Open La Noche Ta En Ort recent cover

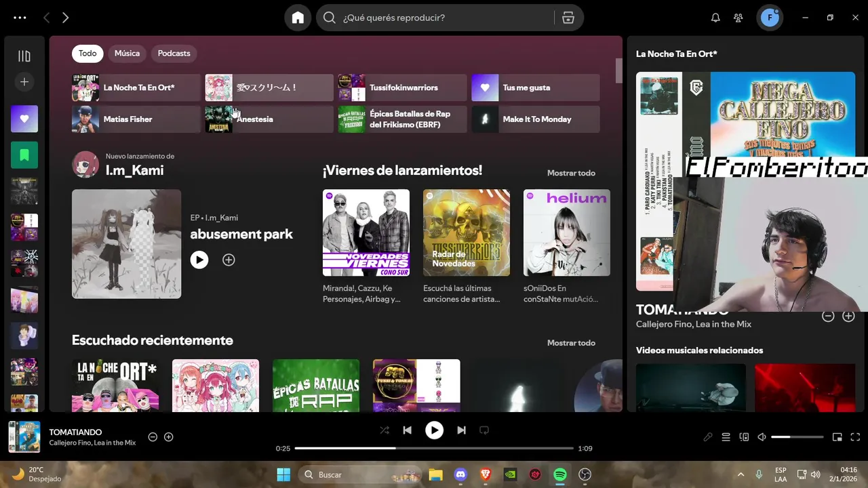(x=115, y=386)
